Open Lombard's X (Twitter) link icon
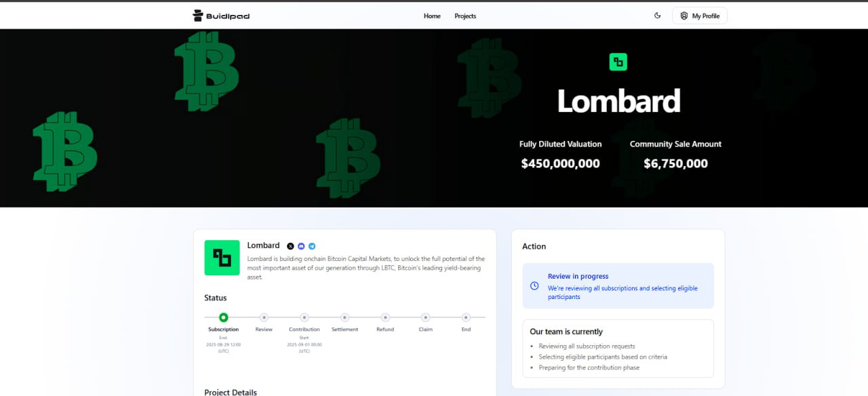Screen dimensions: 868x396 290,246
